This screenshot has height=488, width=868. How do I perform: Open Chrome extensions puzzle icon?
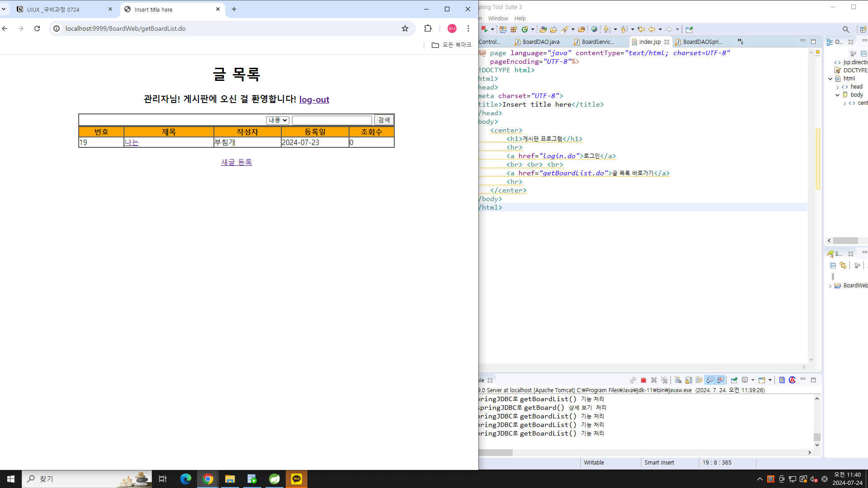(428, 28)
